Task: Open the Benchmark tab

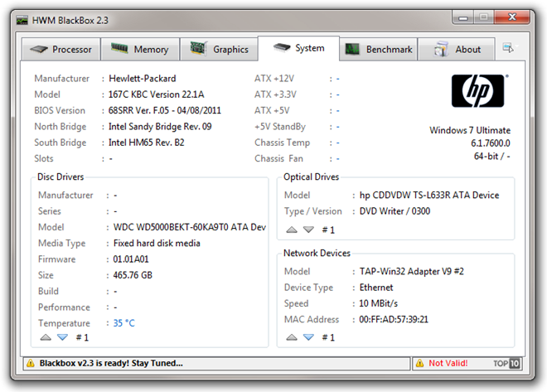Action: tap(379, 49)
